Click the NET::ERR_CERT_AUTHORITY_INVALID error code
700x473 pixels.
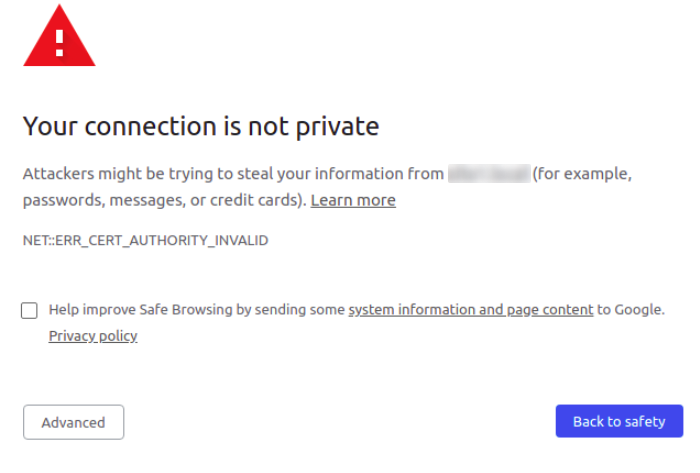(x=146, y=241)
